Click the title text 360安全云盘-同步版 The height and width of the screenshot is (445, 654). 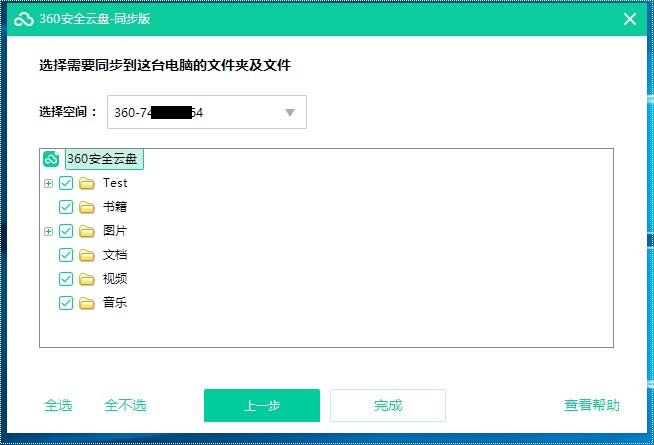pyautogui.click(x=95, y=19)
